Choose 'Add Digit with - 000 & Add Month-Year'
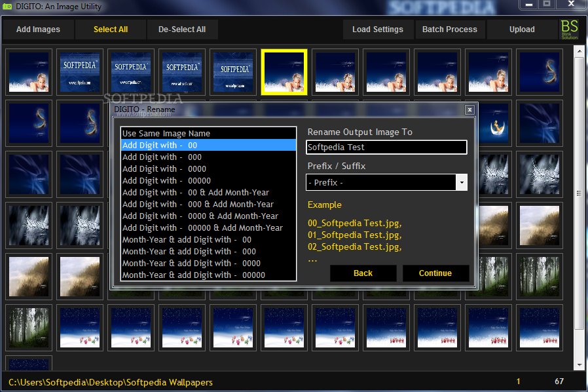This screenshot has width=588, height=392. point(208,205)
